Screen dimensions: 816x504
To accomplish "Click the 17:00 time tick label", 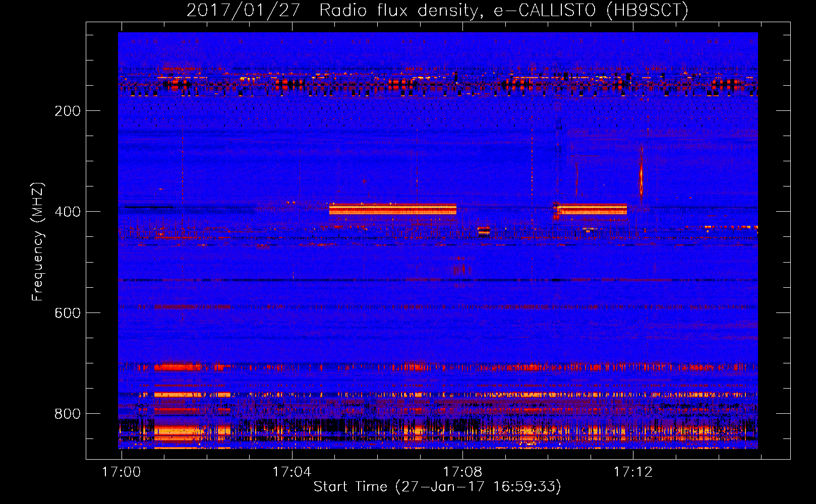I will coord(121,472).
